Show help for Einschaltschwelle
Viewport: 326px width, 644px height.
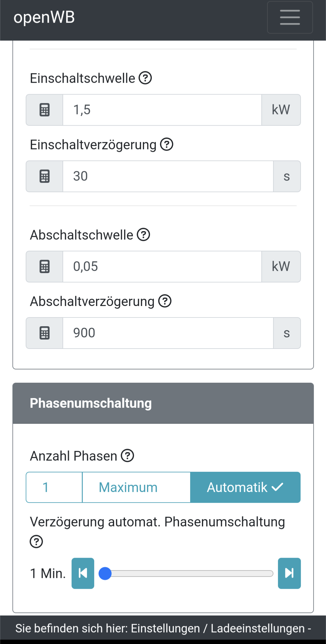145,78
